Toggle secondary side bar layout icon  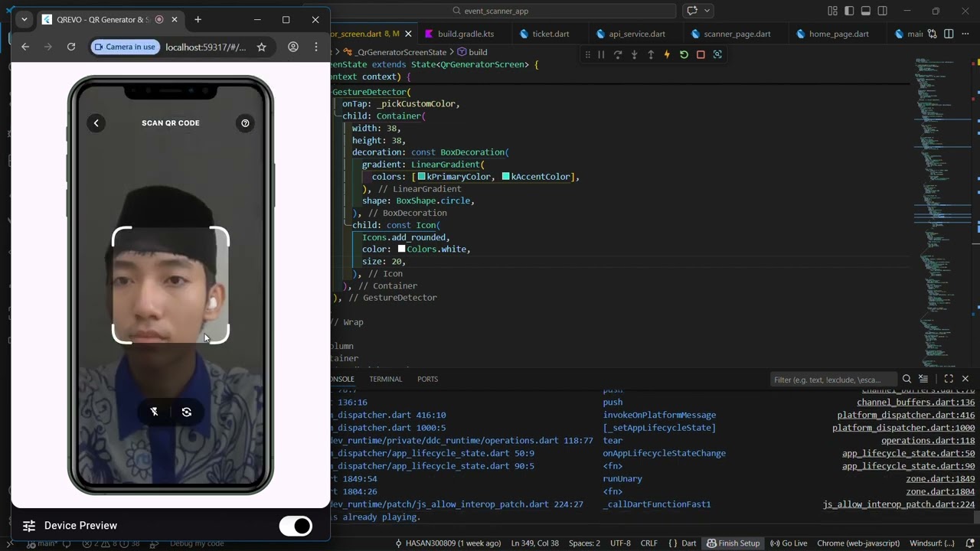pos(883,11)
